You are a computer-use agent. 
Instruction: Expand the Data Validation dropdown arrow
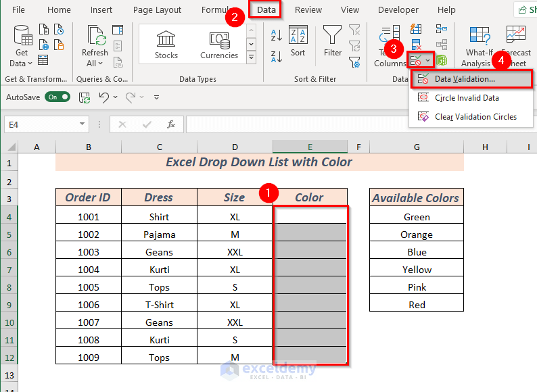[427, 61]
